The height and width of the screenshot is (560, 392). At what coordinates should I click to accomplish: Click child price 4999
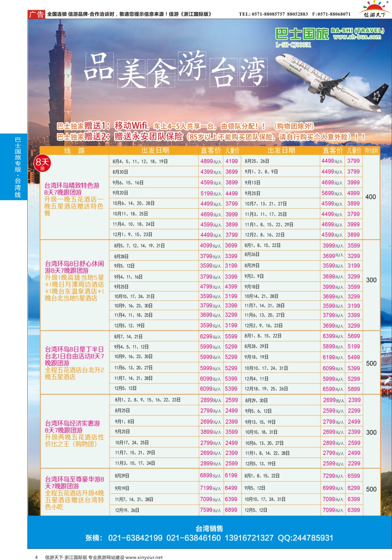(353, 193)
